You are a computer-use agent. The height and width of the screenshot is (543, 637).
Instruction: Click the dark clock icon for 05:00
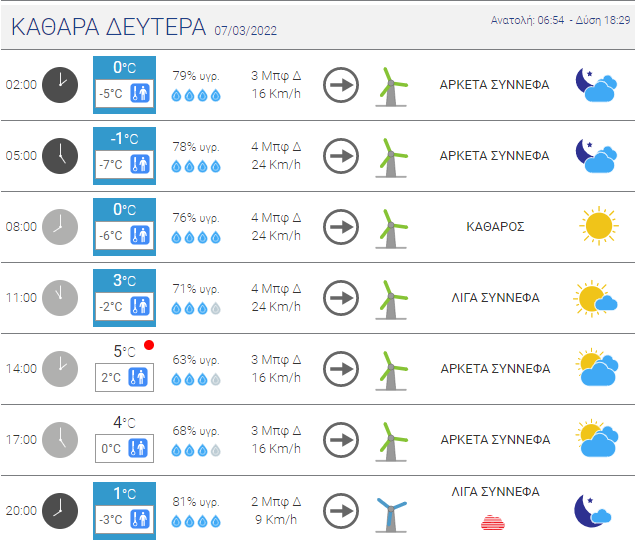point(60,156)
